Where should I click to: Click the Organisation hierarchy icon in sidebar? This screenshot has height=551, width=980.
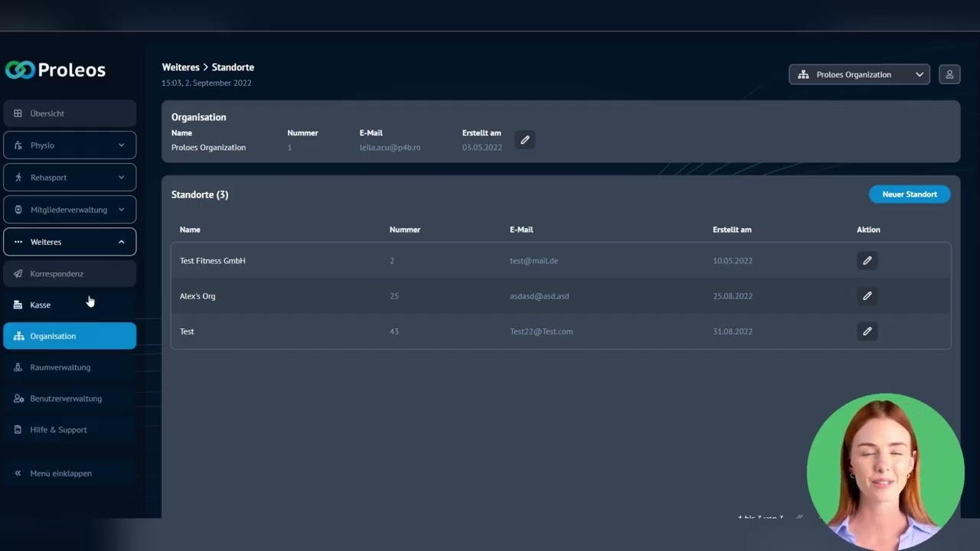tap(18, 336)
